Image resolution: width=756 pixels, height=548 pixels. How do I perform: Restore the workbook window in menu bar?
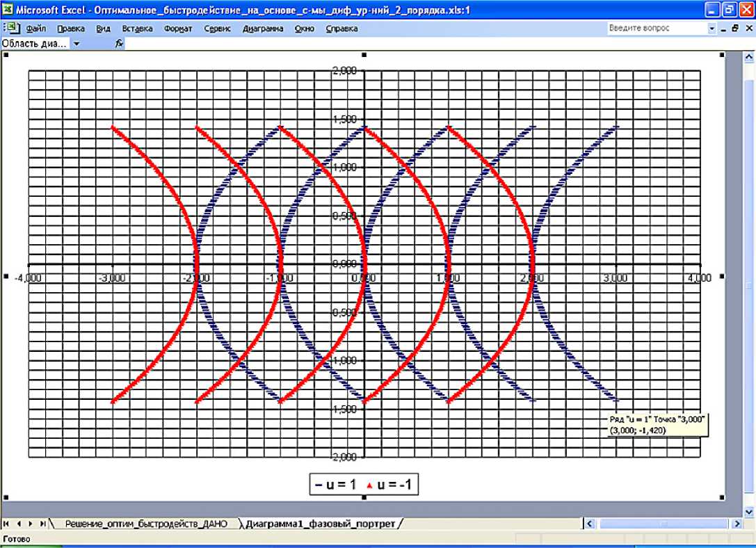tap(735, 29)
